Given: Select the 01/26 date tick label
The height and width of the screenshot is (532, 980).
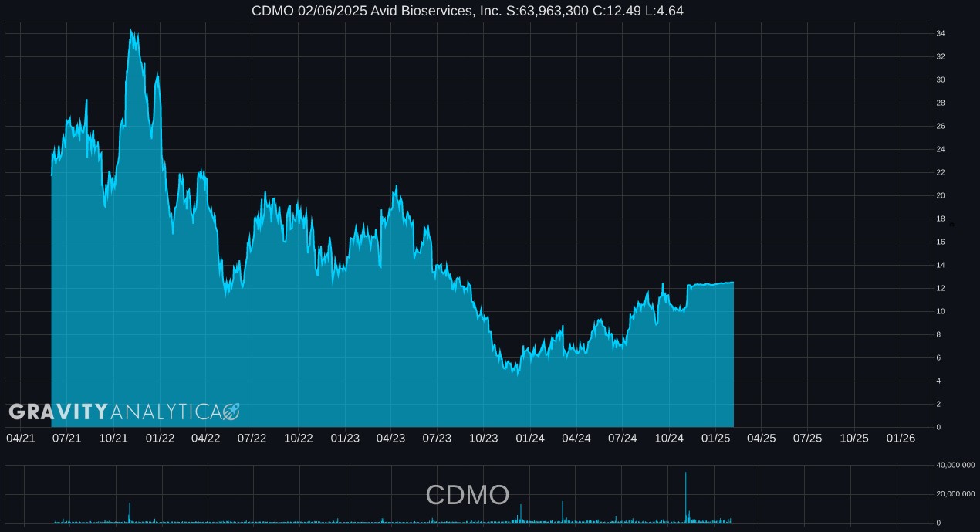Looking at the screenshot, I should (x=901, y=438).
